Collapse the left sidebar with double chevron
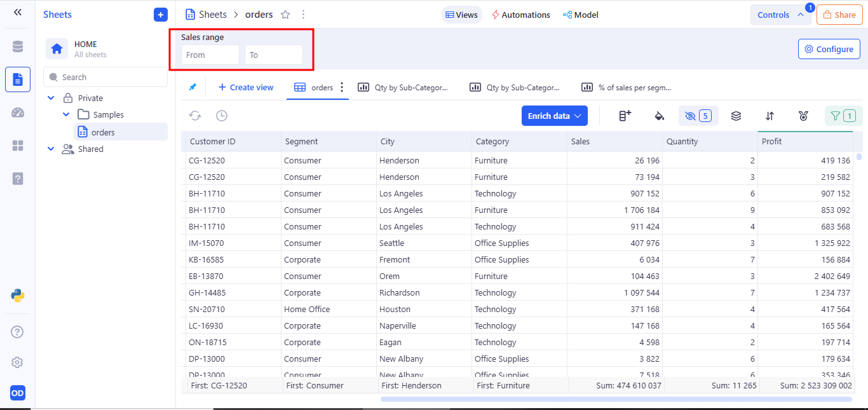The width and height of the screenshot is (868, 410). coord(17,13)
